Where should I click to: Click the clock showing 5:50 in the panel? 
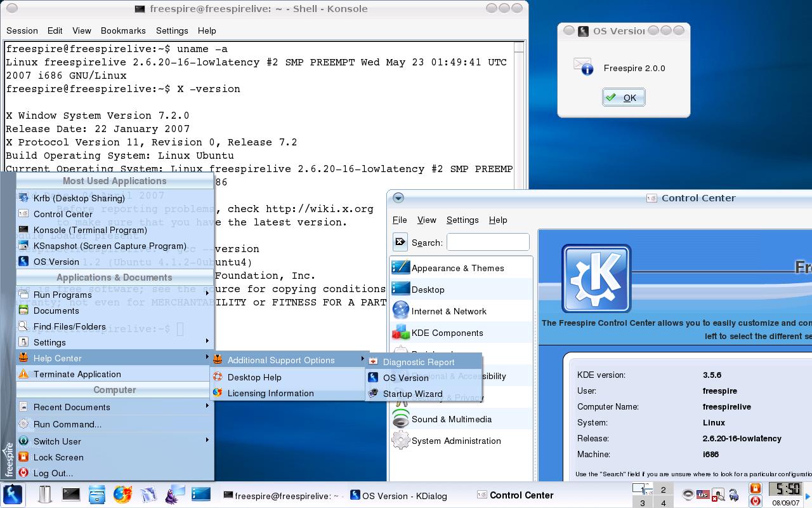pyautogui.click(x=785, y=488)
